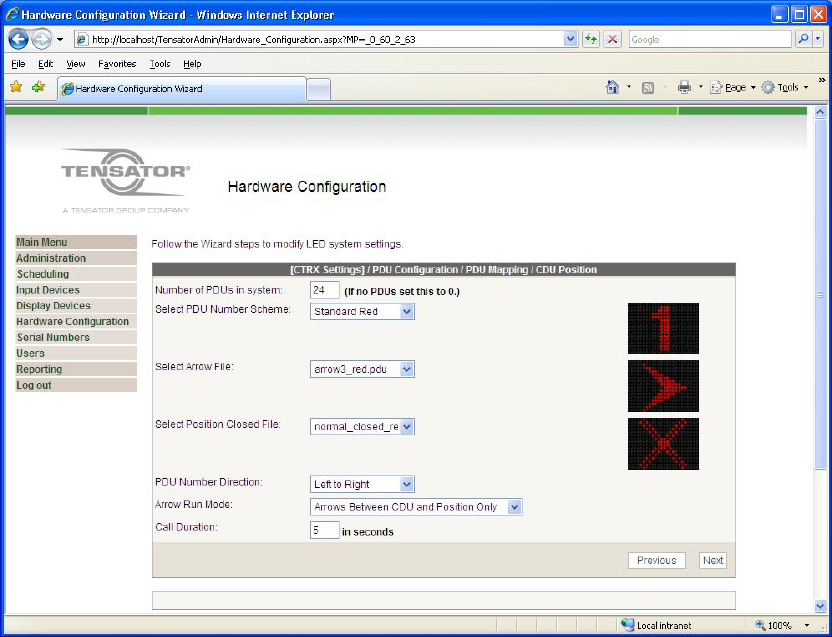Click the Local intranet status zone
Image resolution: width=832 pixels, height=637 pixels.
point(656,625)
